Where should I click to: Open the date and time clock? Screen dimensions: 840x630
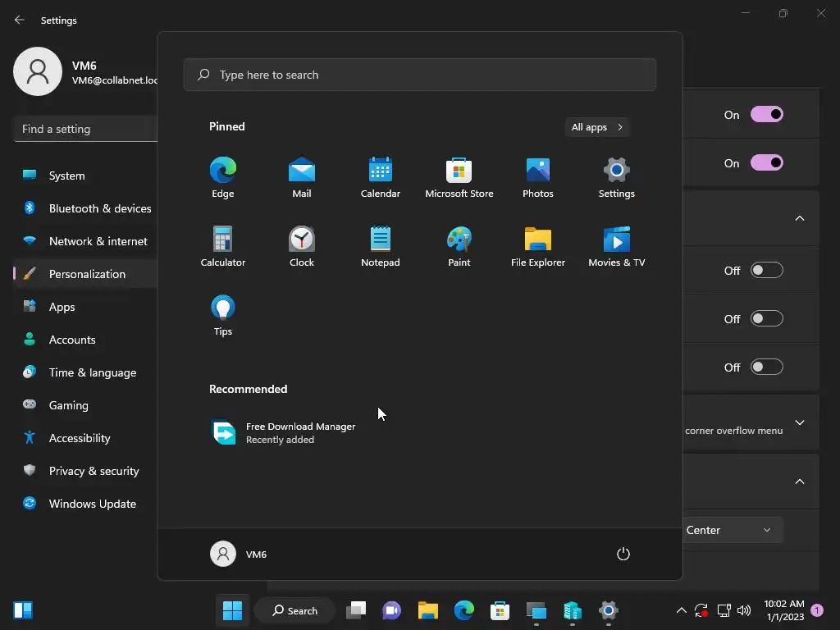784,610
